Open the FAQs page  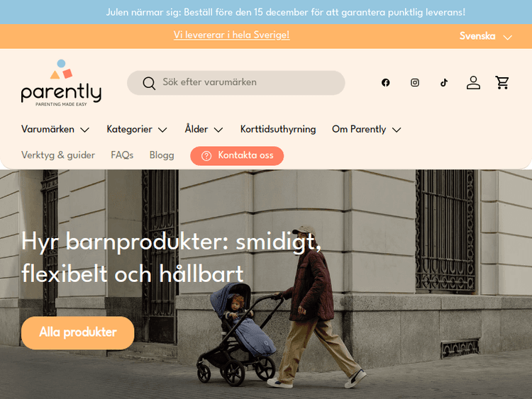click(x=122, y=155)
